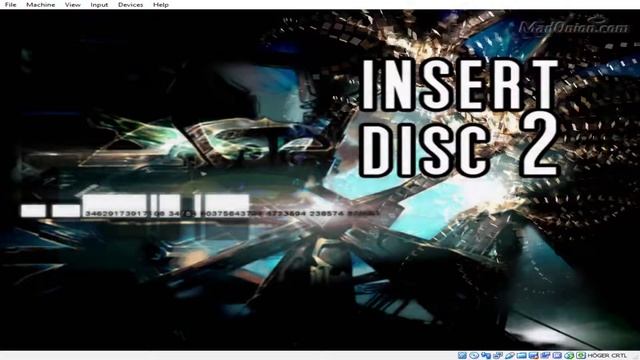This screenshot has height=360, width=640.
Task: Click the shared folders status icon
Action: tap(521, 356)
